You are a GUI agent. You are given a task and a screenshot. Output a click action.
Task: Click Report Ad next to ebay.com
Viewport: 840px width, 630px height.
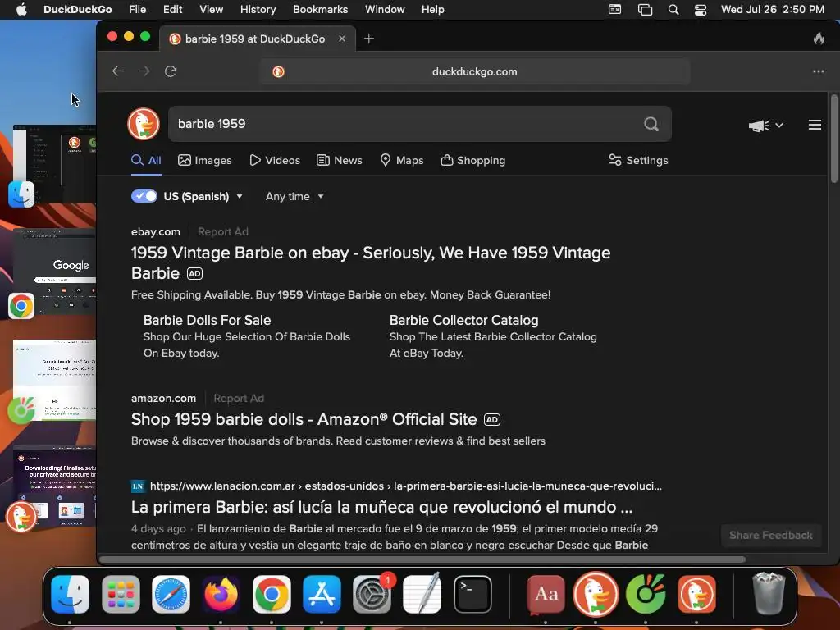click(223, 232)
